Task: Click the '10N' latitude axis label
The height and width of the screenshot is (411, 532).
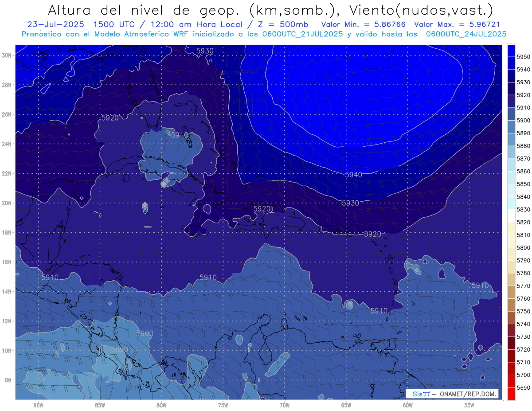Action: 7,351
